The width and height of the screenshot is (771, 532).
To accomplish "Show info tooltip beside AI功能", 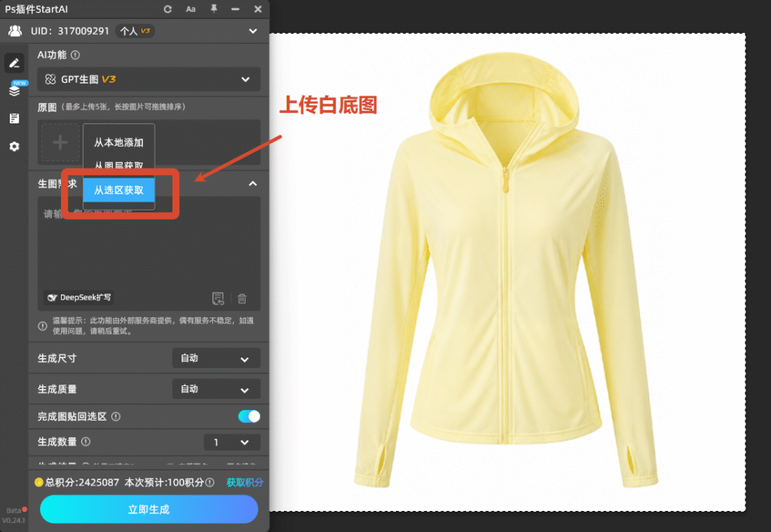I will pos(75,55).
